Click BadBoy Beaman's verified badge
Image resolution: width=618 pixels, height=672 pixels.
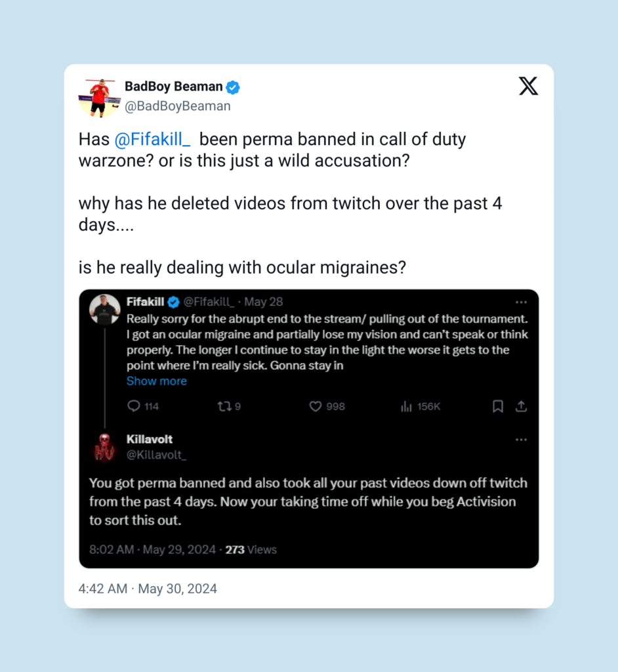pyautogui.click(x=233, y=87)
